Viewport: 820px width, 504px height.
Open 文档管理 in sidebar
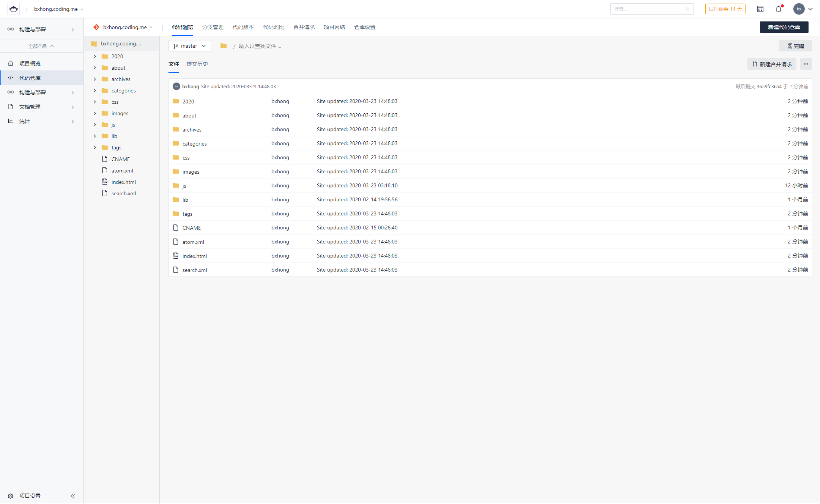pyautogui.click(x=42, y=107)
